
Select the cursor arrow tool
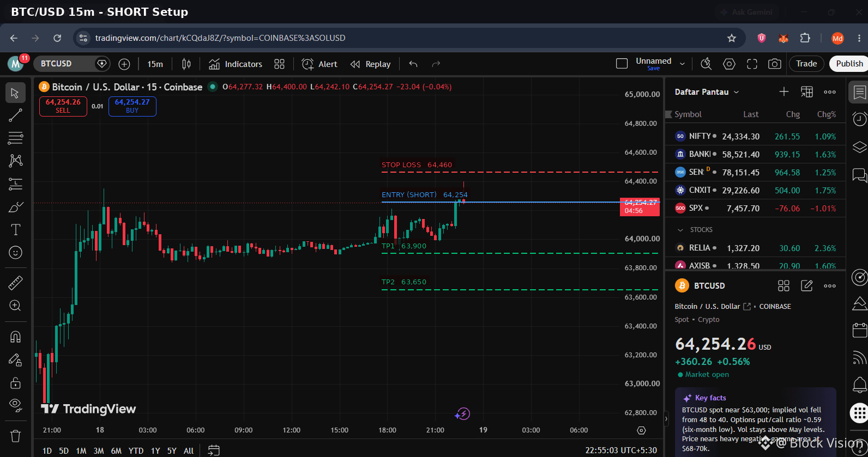click(15, 93)
